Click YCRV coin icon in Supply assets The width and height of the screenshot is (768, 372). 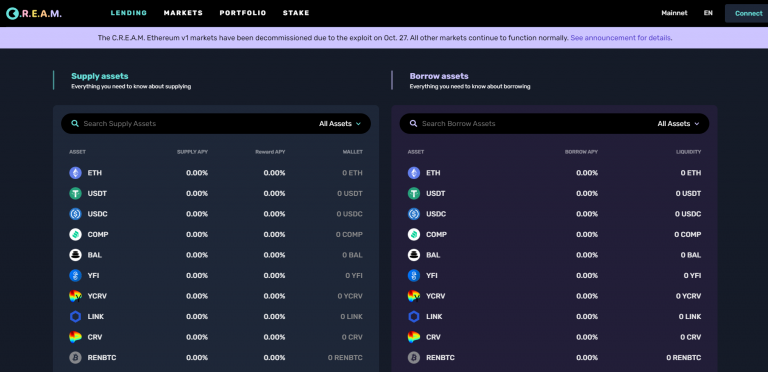(x=75, y=296)
